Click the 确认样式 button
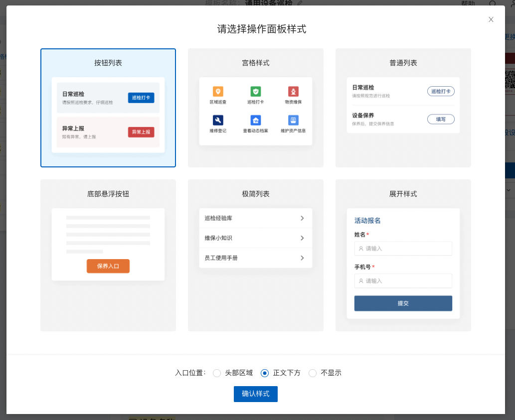 click(256, 394)
